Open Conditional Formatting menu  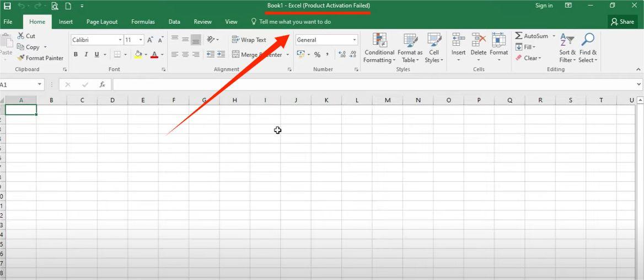click(x=379, y=47)
